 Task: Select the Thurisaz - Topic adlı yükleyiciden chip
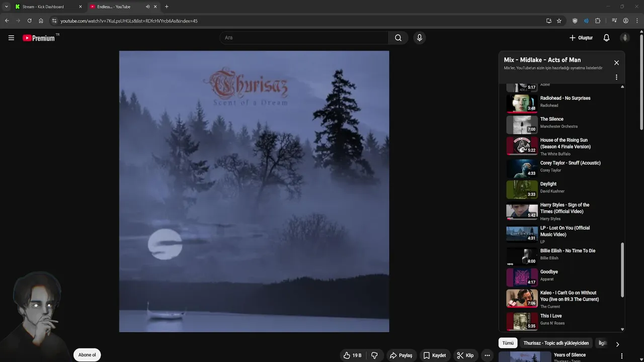[x=556, y=343]
